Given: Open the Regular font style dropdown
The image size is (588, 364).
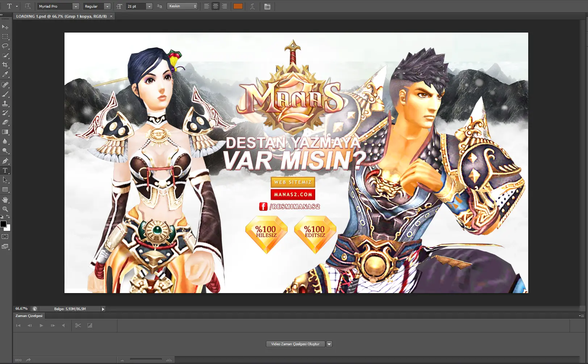Looking at the screenshot, I should [x=107, y=7].
